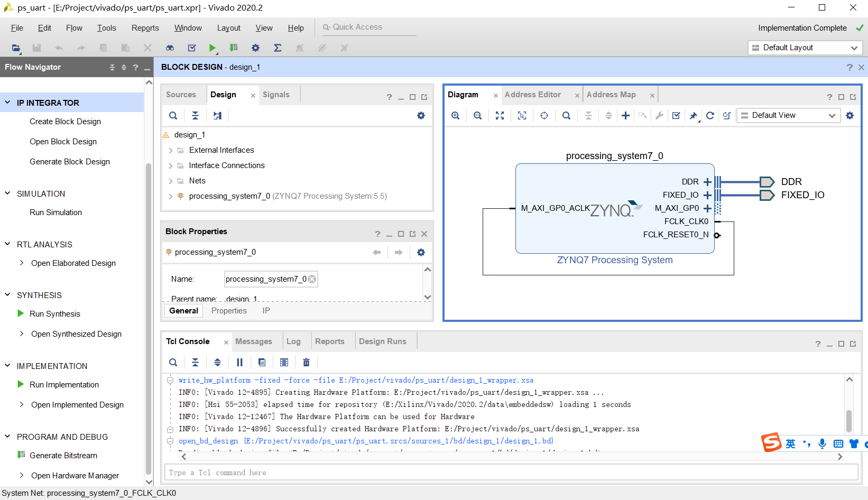The image size is (868, 500).
Task: Expand Open Elaborated Design entry
Action: pyautogui.click(x=21, y=263)
